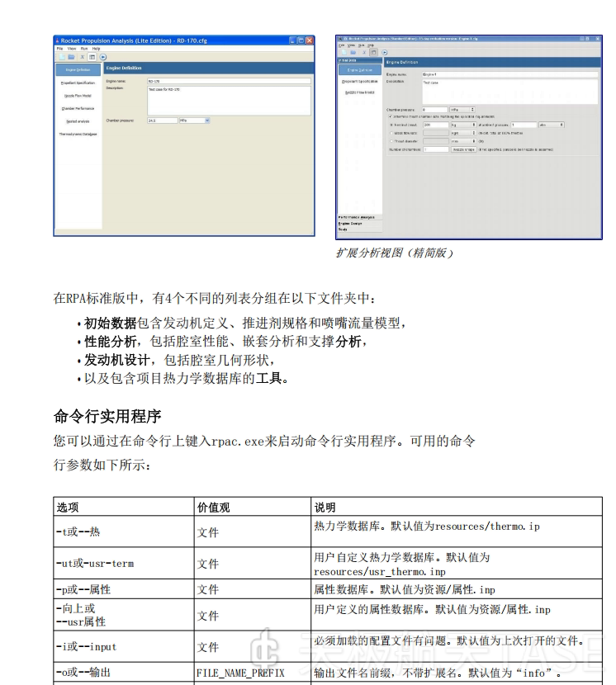Select Thermodynamic Database in Lite Edition sidebar
Screen dimensions: 616x685
[x=78, y=135]
